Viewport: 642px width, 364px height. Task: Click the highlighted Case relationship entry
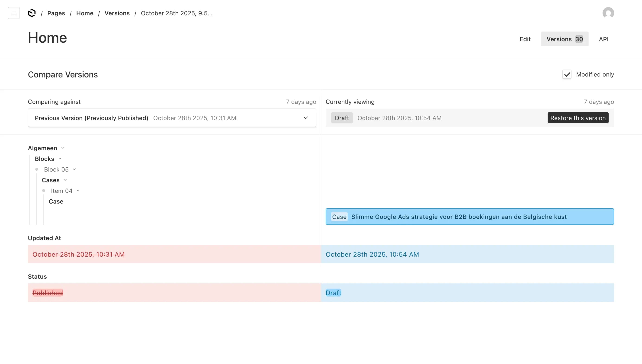[x=469, y=217]
